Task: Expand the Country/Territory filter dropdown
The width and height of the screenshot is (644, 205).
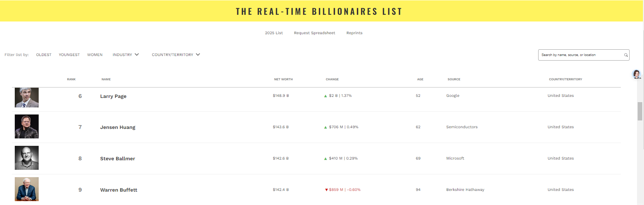Action: [x=176, y=55]
